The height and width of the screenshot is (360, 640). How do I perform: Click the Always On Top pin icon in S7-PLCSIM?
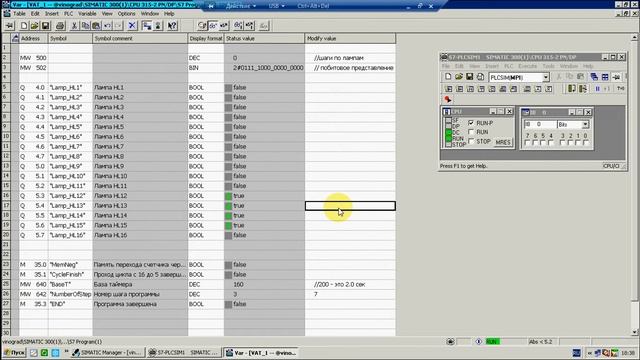(616, 77)
